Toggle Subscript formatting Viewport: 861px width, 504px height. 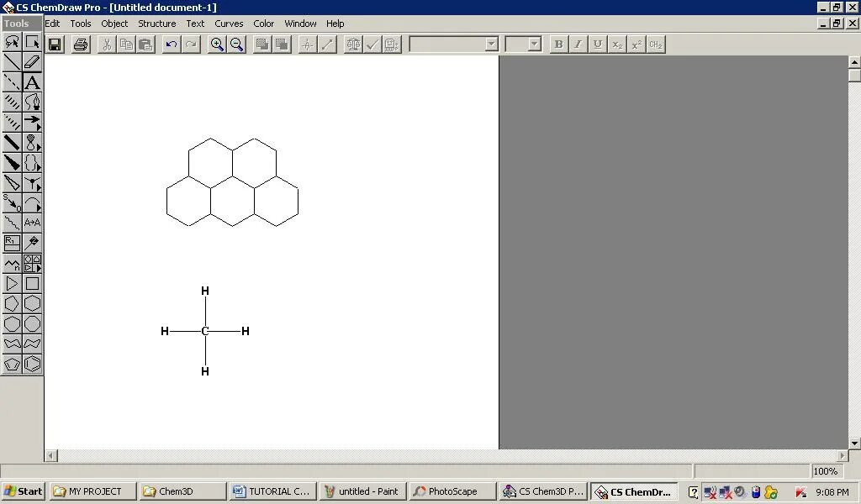pos(617,45)
